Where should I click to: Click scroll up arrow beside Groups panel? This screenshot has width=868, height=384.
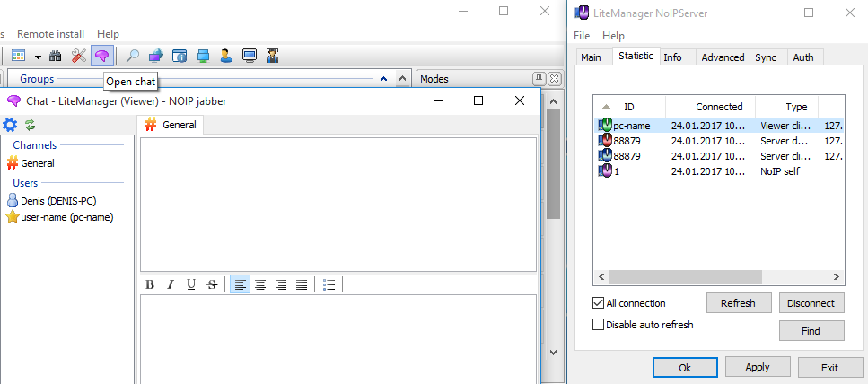coord(404,79)
